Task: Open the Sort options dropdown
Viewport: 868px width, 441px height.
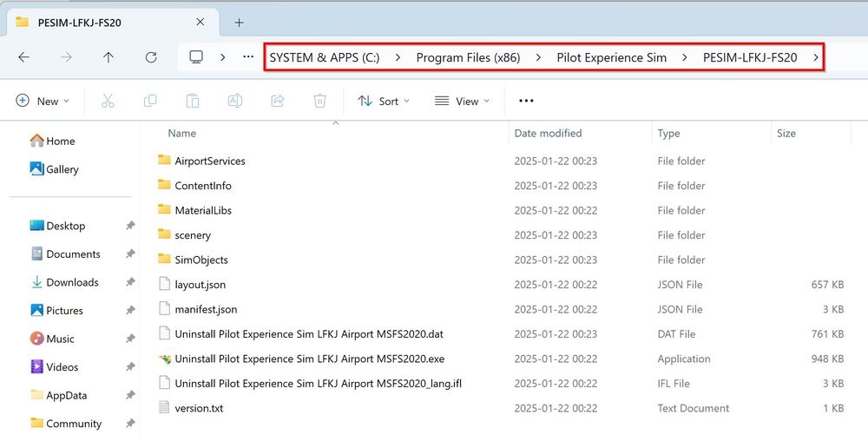Action: click(x=384, y=101)
